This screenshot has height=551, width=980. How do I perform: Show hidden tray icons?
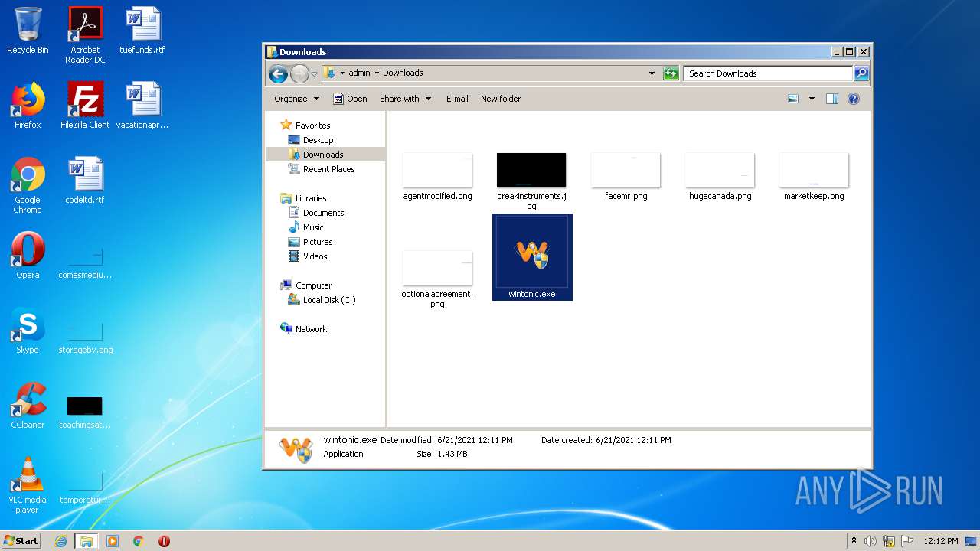point(854,541)
